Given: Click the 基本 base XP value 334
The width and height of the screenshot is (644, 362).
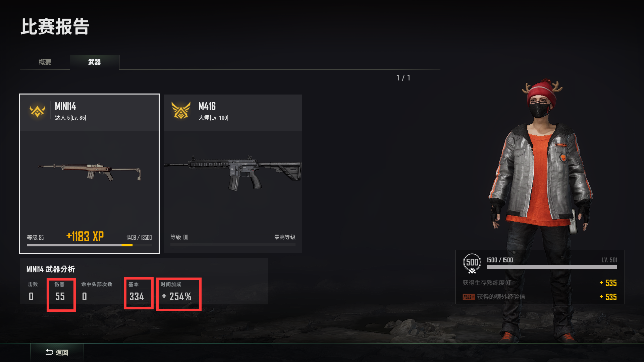Looking at the screenshot, I should pyautogui.click(x=137, y=297).
